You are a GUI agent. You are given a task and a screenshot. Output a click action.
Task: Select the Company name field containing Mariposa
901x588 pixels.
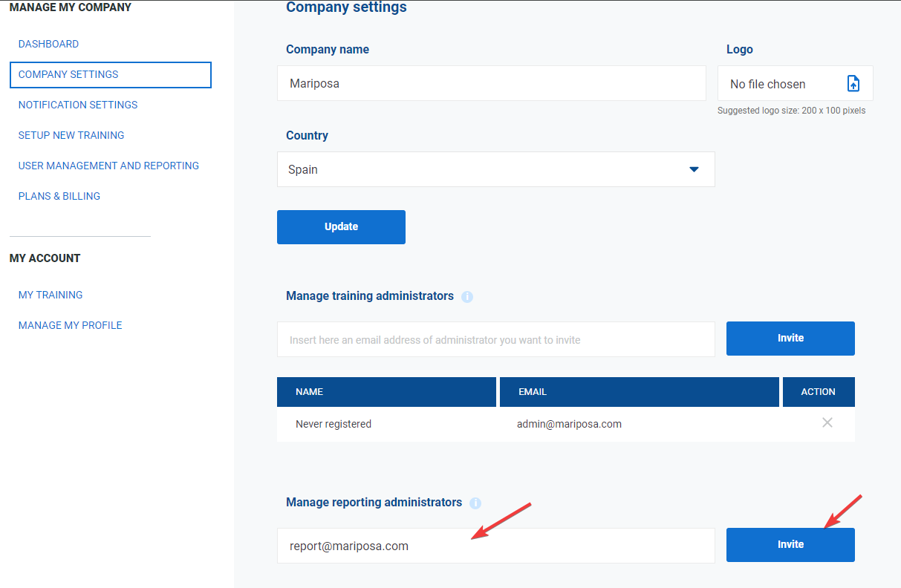(492, 83)
